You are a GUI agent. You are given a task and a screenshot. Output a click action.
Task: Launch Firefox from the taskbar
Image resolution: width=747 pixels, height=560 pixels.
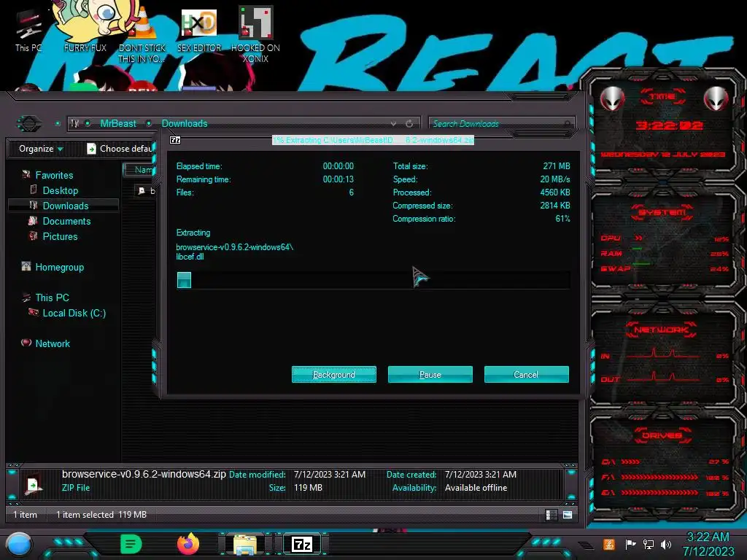point(188,544)
